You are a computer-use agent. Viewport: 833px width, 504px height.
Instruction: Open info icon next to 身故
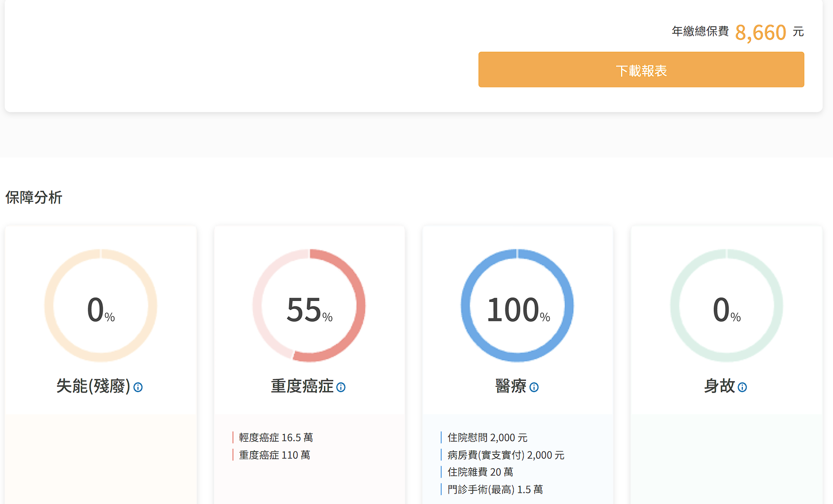coord(742,387)
